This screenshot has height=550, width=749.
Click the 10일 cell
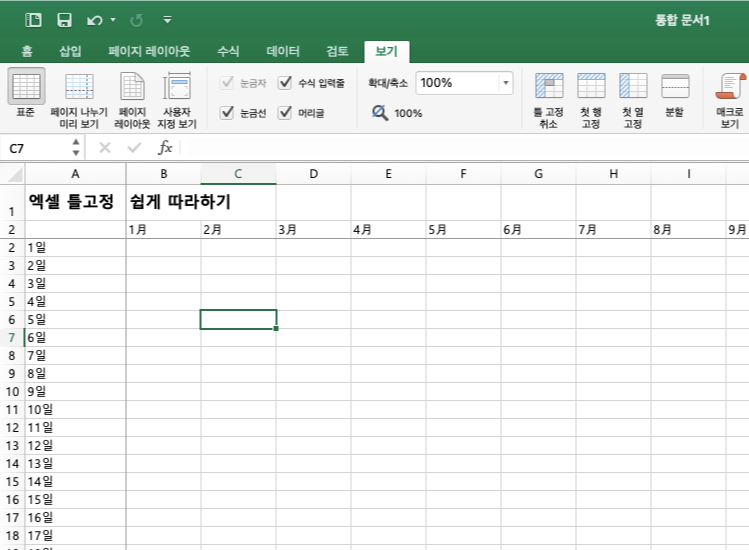[75, 410]
